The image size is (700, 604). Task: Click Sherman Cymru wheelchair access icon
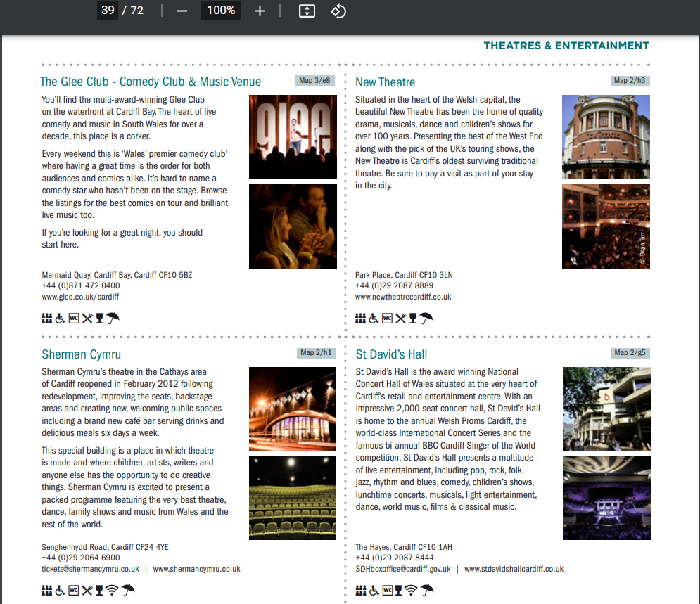60,590
